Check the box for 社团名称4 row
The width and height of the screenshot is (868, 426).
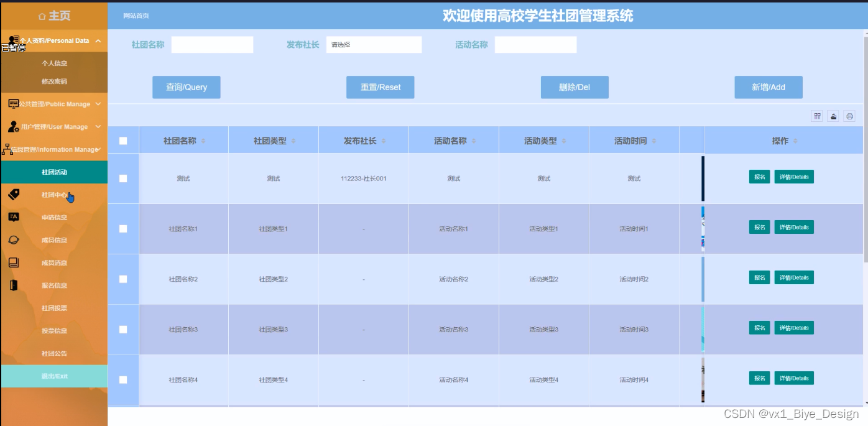point(123,379)
